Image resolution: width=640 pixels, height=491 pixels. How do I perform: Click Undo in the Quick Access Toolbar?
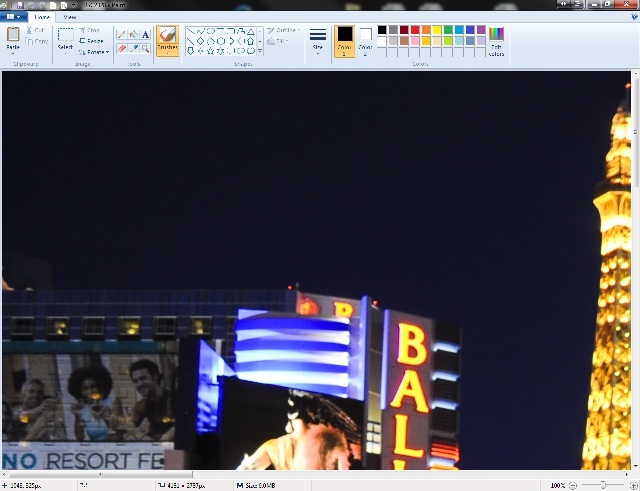coord(31,5)
